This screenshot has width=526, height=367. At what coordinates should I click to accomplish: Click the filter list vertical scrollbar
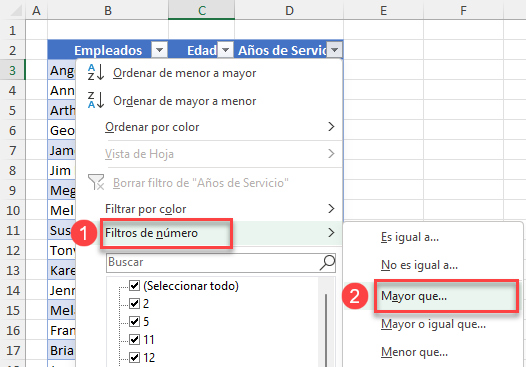click(x=326, y=330)
